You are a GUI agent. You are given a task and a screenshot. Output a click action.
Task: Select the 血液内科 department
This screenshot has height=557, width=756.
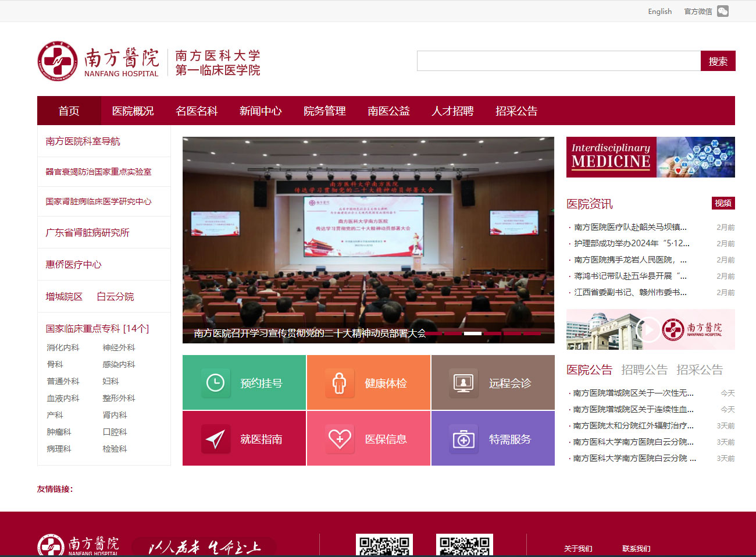[63, 398]
